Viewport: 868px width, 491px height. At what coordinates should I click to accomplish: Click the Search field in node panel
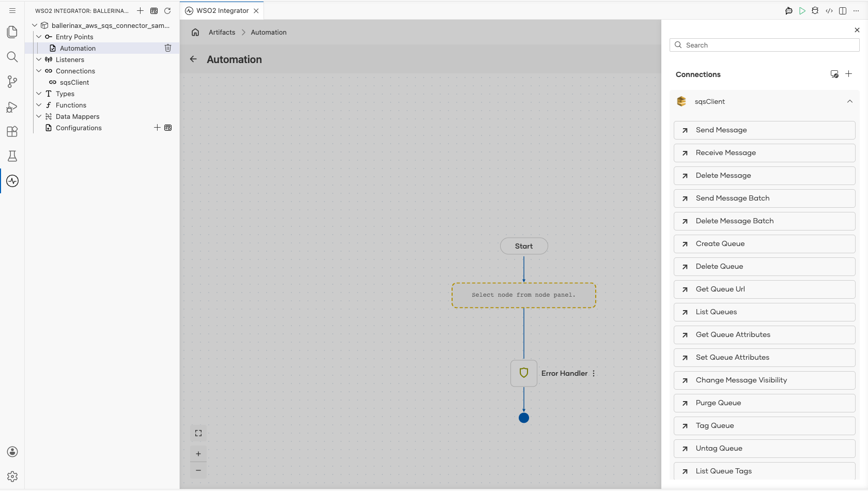coord(765,45)
